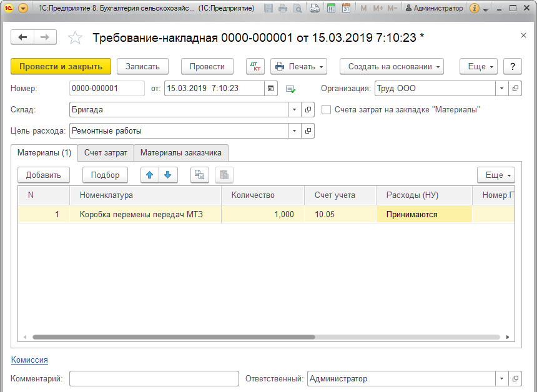Toggle the Счета затрат на закладке Материалы checkbox
Screen dimensions: 537x392
[x=326, y=110]
